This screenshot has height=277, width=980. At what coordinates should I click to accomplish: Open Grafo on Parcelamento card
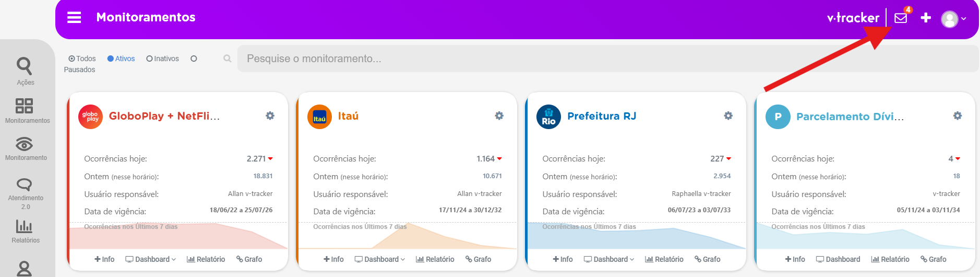(934, 259)
